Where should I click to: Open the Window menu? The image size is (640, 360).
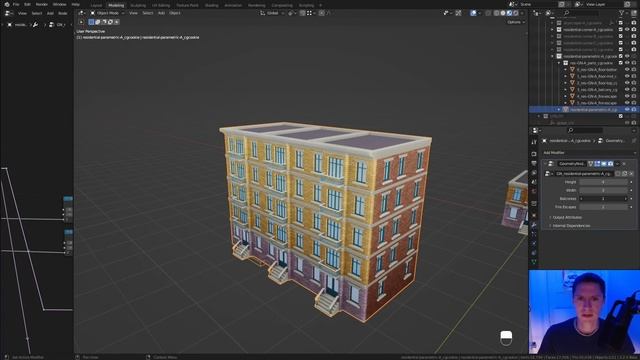(60, 4)
